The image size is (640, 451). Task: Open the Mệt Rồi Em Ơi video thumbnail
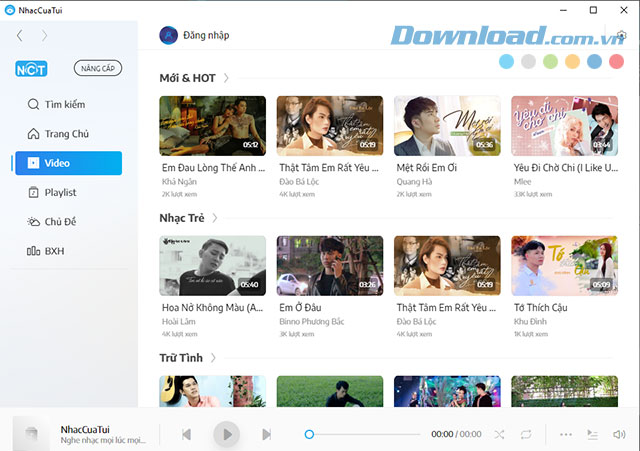[446, 124]
